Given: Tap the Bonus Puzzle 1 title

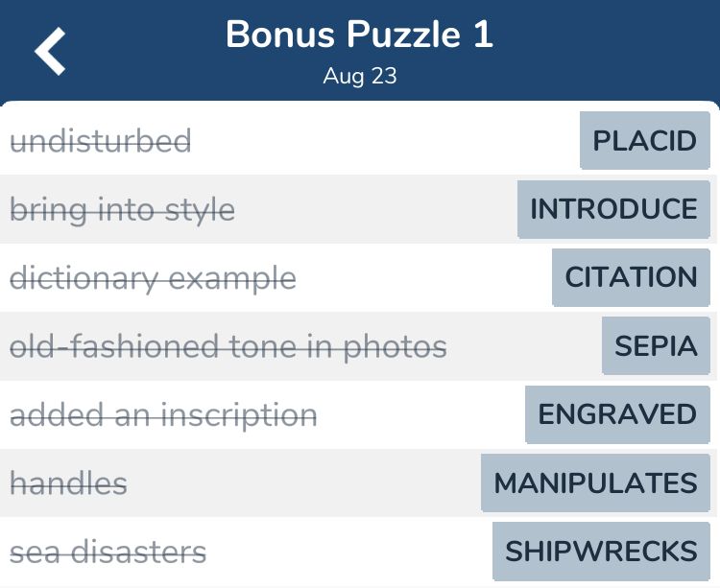Looking at the screenshot, I should [359, 35].
